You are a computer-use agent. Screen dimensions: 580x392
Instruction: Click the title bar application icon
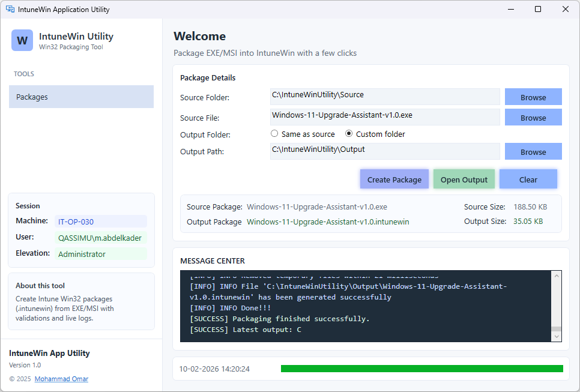[10, 9]
